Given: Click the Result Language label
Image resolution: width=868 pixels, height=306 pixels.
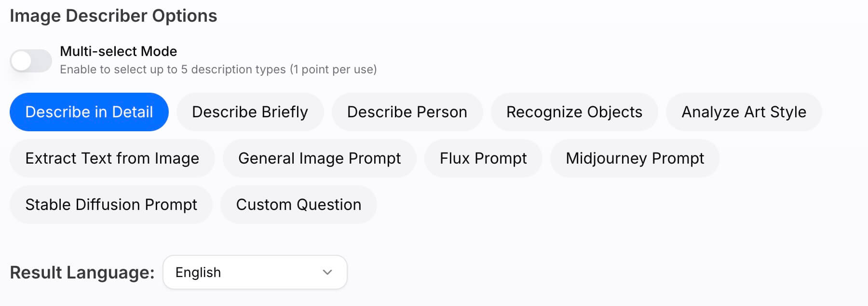Looking at the screenshot, I should [82, 272].
